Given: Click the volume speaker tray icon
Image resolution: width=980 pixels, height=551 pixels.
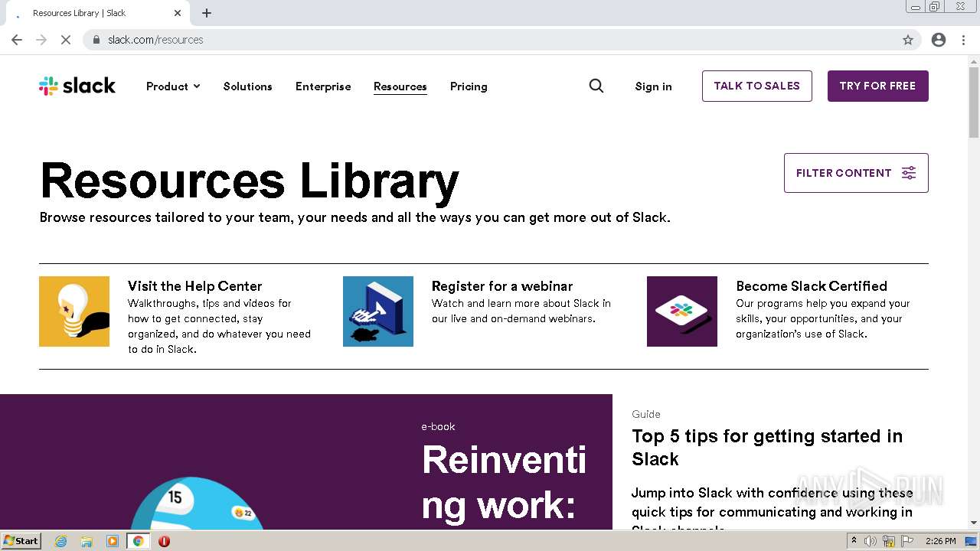Looking at the screenshot, I should (x=871, y=541).
